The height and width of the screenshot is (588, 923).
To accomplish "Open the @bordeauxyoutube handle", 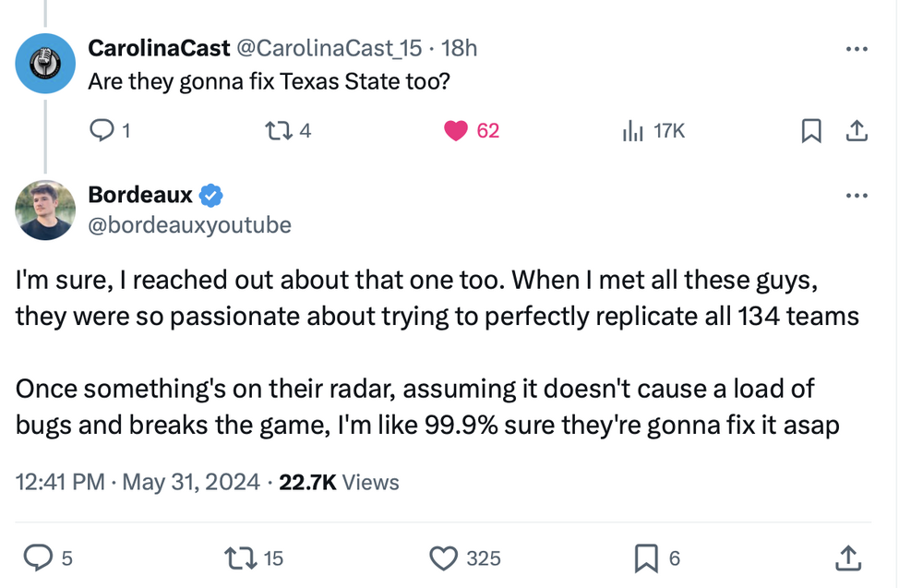I will pyautogui.click(x=189, y=224).
